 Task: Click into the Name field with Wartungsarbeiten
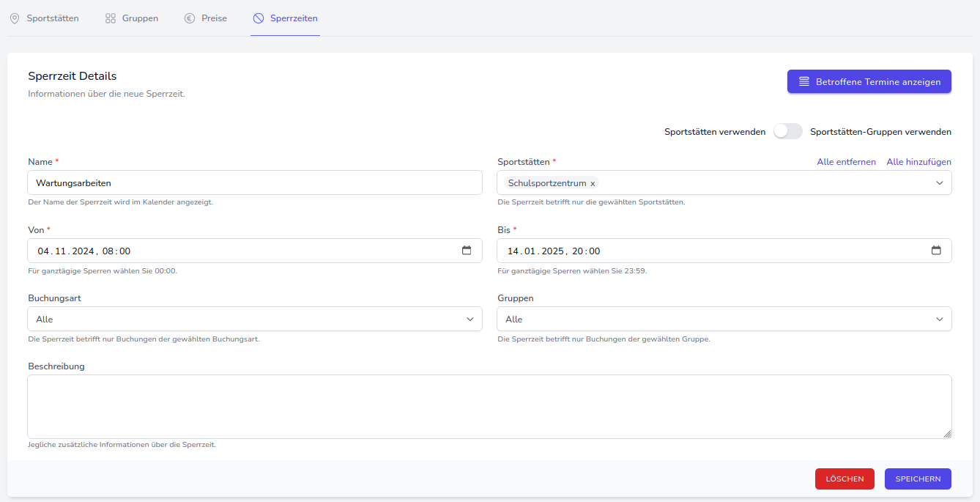(x=255, y=183)
